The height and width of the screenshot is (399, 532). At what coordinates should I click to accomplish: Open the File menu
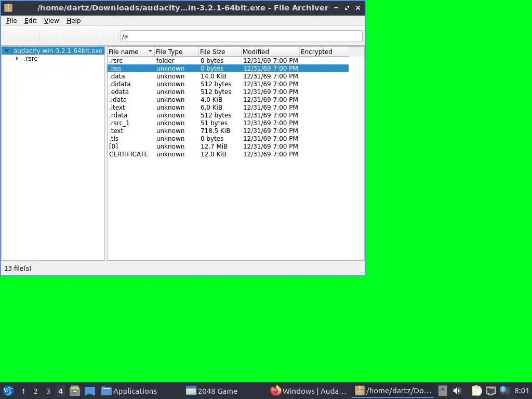[x=11, y=21]
